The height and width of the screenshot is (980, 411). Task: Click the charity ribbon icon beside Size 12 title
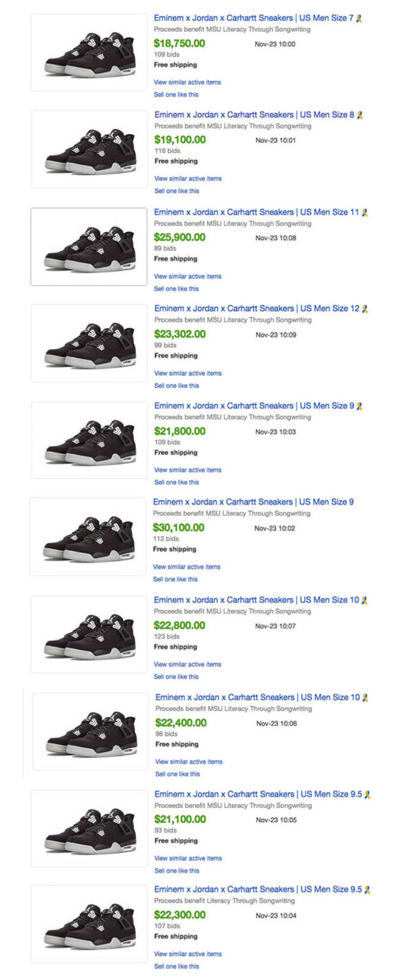[365, 309]
